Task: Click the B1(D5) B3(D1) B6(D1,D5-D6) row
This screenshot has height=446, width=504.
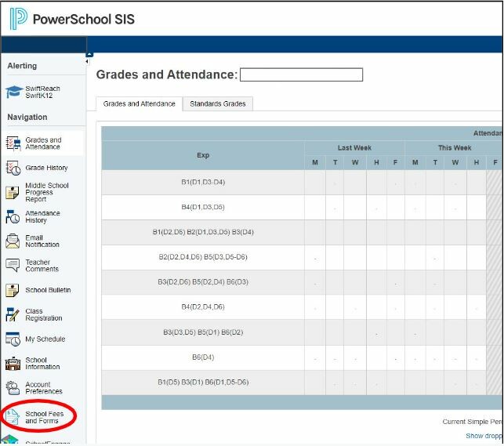Action: 302,383
